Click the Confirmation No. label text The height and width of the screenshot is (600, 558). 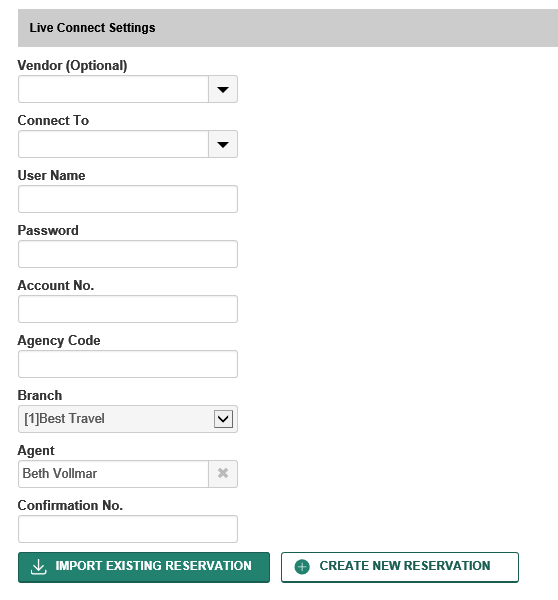70,505
